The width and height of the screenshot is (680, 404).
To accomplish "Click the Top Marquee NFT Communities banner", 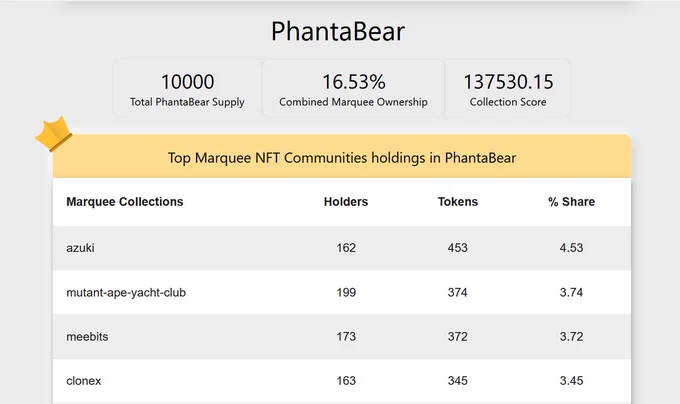I will coord(342,157).
